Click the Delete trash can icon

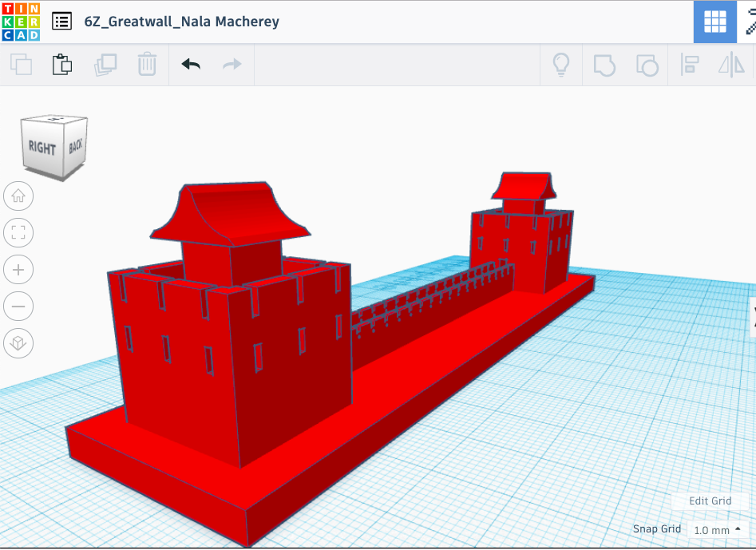(147, 65)
